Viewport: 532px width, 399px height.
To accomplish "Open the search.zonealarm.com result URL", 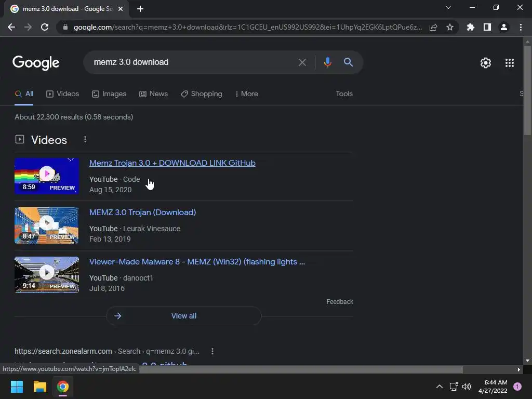I will (x=107, y=351).
